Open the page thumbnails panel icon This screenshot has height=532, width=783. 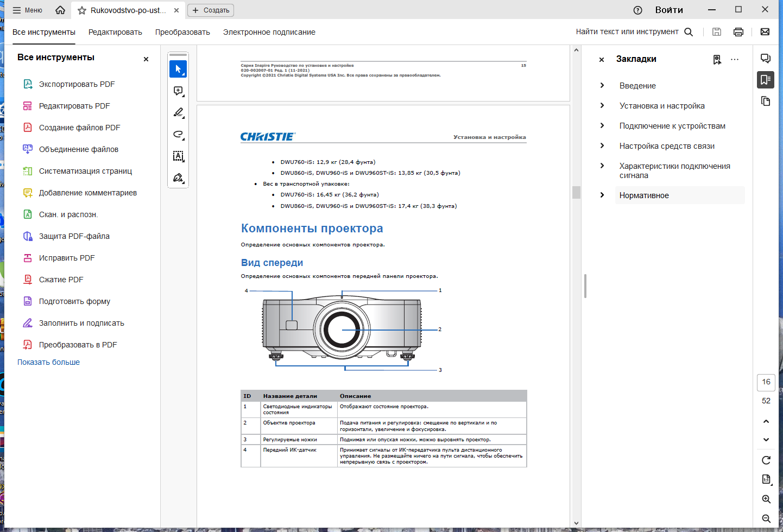[x=766, y=101]
